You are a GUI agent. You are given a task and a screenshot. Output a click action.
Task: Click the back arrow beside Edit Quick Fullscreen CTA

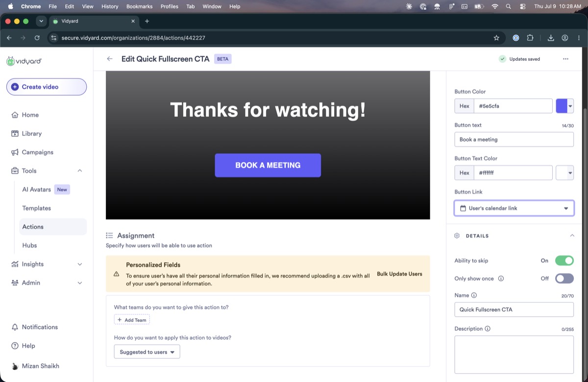[110, 59]
